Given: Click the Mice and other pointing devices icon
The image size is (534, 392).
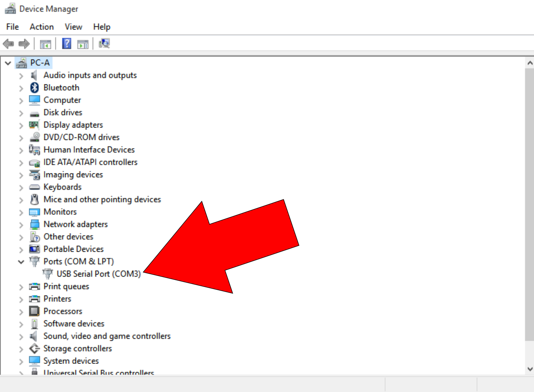Looking at the screenshot, I should point(35,199).
